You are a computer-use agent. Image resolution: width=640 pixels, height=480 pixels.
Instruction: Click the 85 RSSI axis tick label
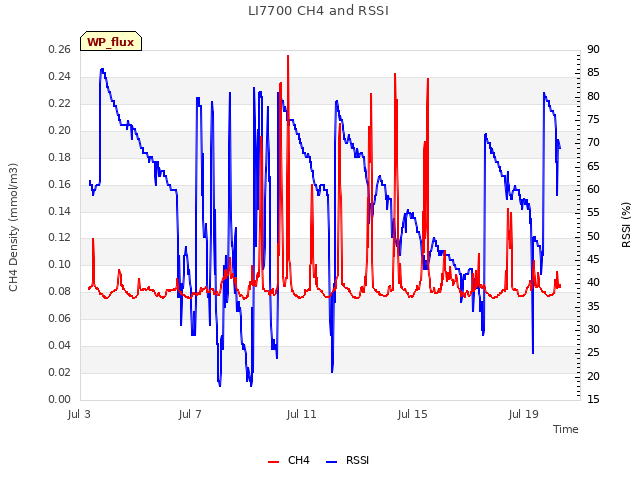click(593, 73)
